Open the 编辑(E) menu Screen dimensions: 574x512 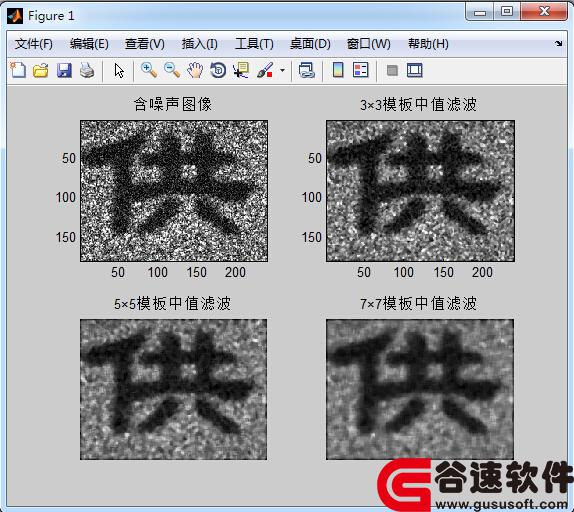tap(89, 44)
